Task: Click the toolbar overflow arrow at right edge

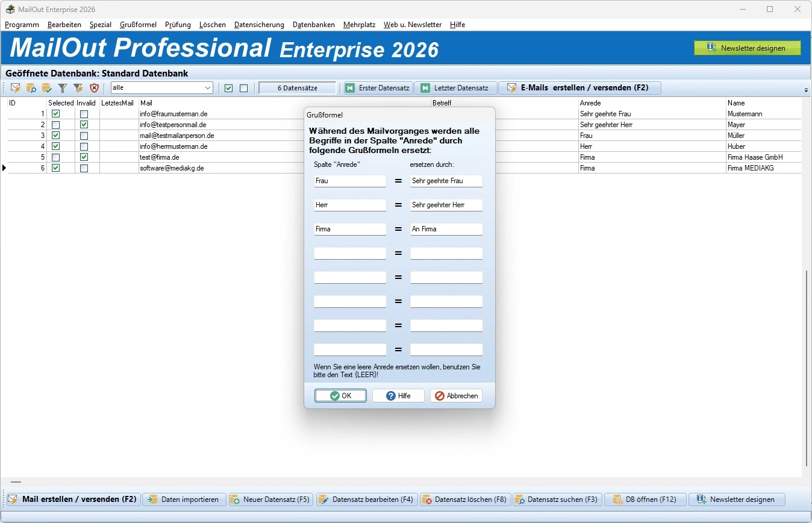Action: pos(806,90)
